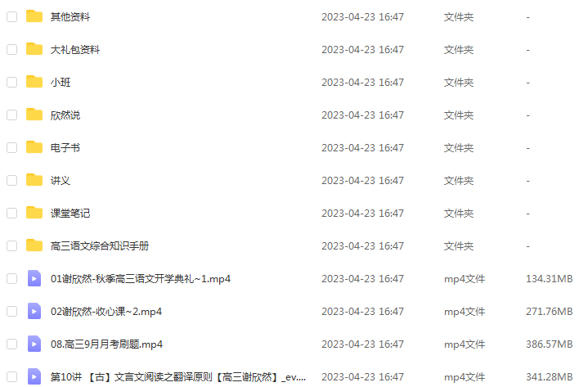Open the 大礼包资料 folder icon

coord(34,49)
